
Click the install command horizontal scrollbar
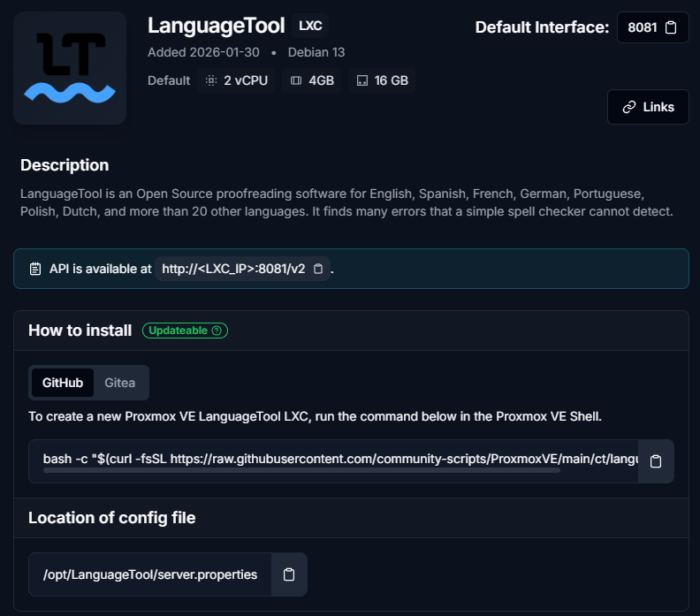pyautogui.click(x=301, y=471)
